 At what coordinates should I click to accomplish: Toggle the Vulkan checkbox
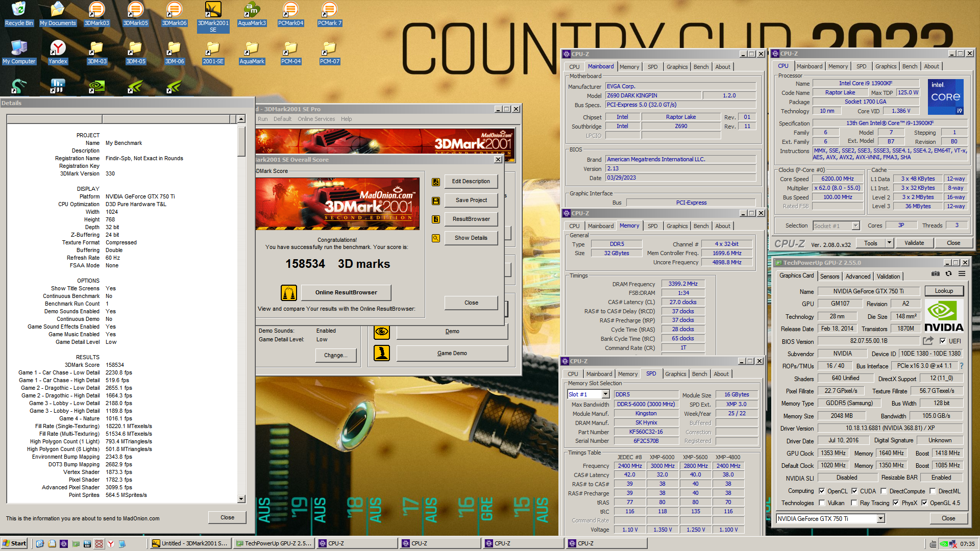point(822,503)
